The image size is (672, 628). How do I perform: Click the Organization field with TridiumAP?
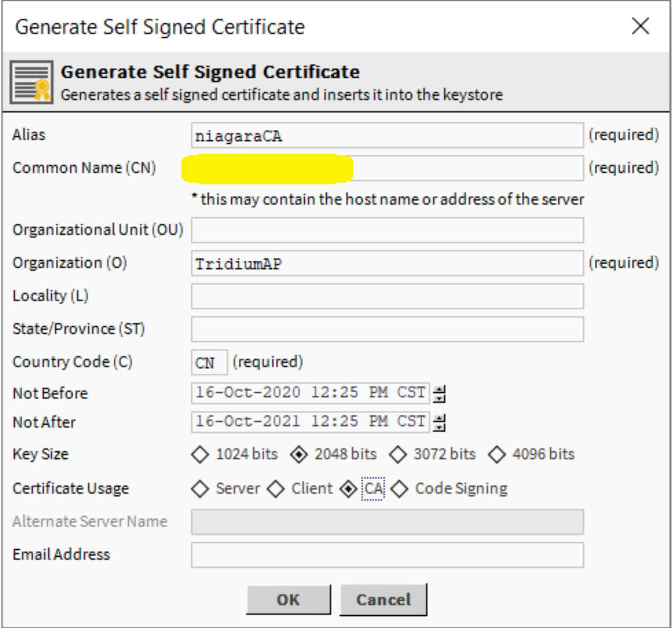tap(387, 264)
